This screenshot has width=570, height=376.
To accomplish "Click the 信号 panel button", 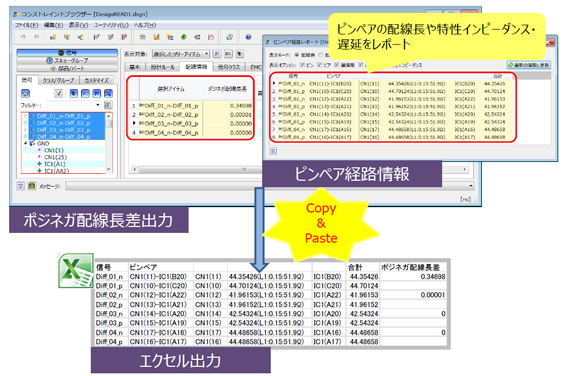I will (67, 53).
